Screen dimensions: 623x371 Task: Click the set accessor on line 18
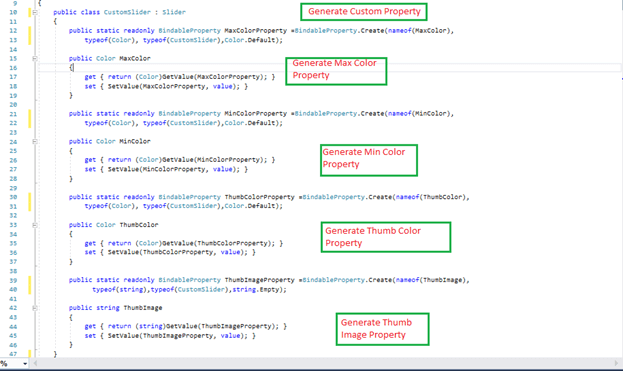(90, 86)
